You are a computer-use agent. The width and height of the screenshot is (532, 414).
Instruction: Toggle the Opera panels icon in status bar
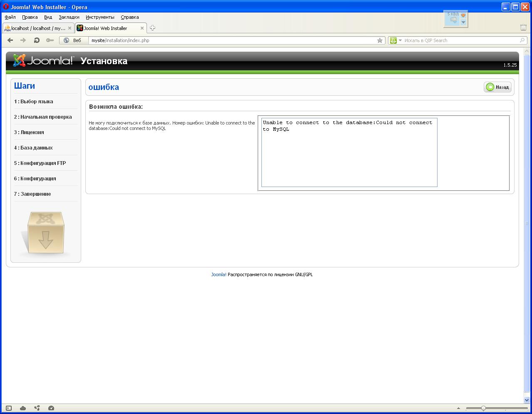[x=9, y=408]
